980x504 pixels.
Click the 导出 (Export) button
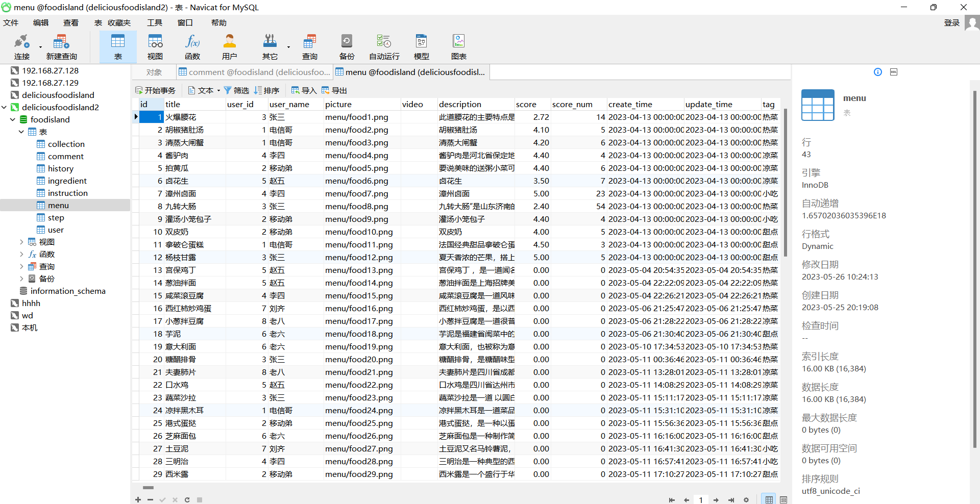click(334, 90)
